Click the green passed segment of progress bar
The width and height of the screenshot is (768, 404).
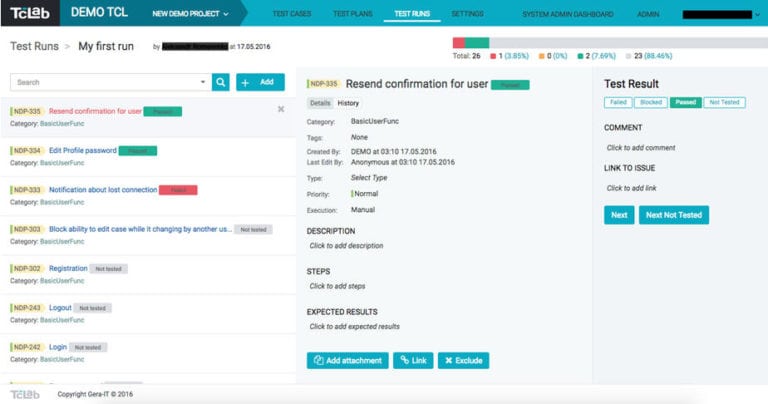pyautogui.click(x=477, y=43)
